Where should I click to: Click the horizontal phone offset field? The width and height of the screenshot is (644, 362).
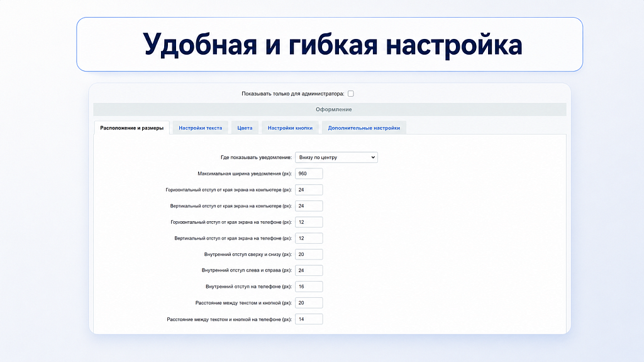click(x=309, y=222)
